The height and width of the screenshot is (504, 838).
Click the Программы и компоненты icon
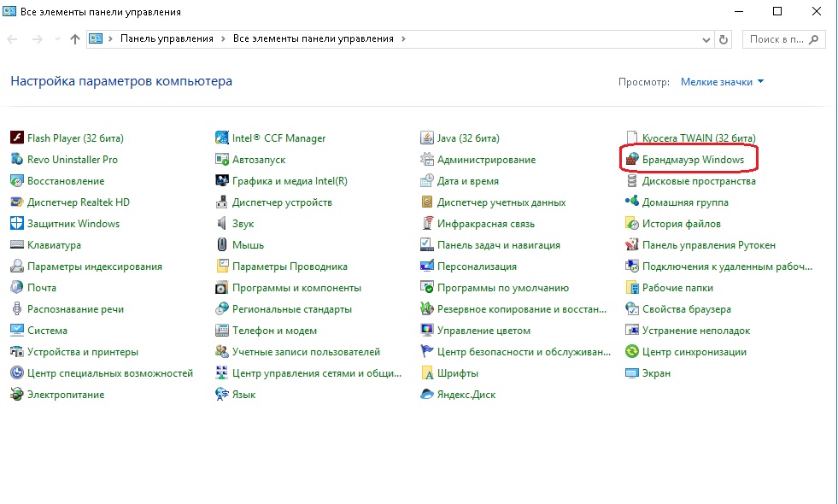(222, 288)
